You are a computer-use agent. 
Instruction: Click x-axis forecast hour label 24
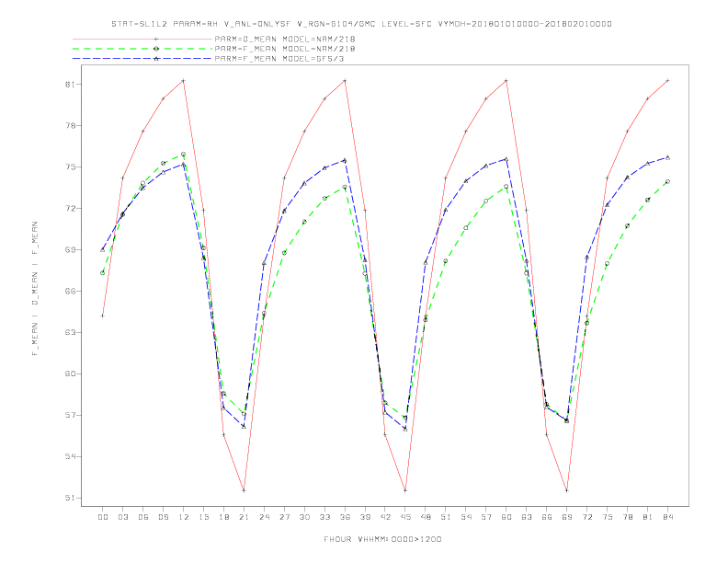[264, 517]
